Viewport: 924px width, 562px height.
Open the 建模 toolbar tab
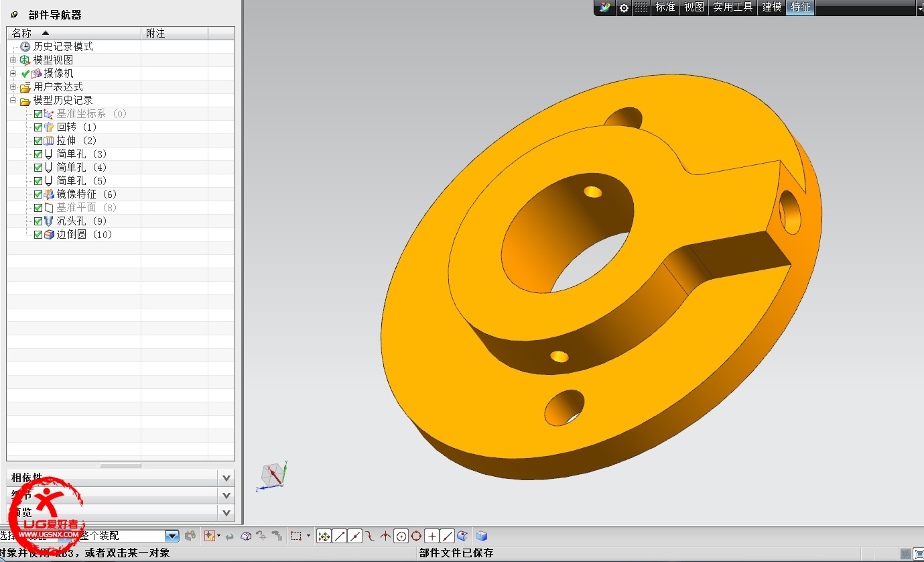pos(772,7)
